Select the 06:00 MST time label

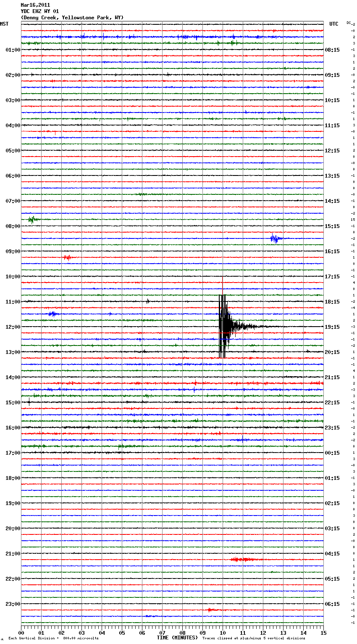[13, 176]
